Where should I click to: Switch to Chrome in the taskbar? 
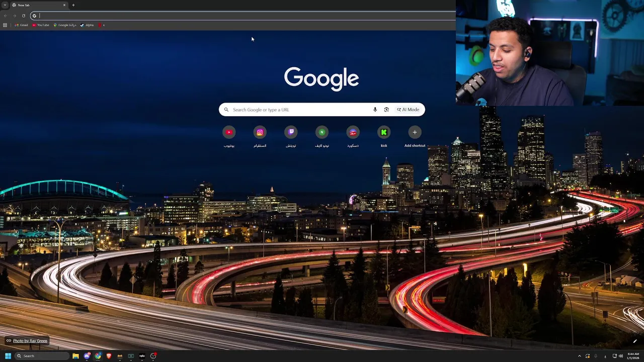pyautogui.click(x=98, y=356)
